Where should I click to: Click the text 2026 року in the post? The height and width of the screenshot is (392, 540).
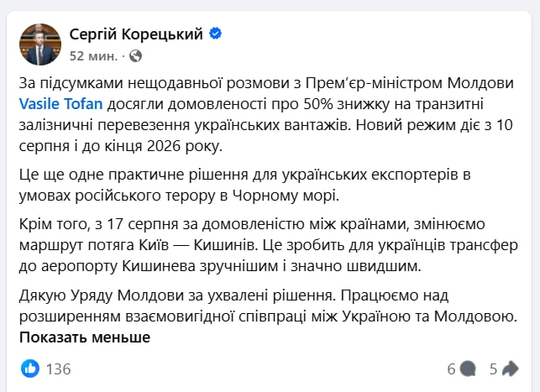[x=185, y=146]
